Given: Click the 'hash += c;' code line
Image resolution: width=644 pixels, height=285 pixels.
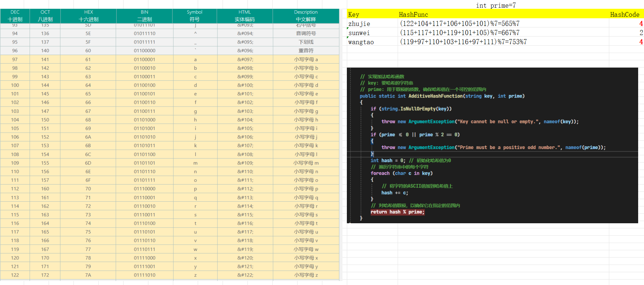Looking at the screenshot, I should tap(395, 193).
